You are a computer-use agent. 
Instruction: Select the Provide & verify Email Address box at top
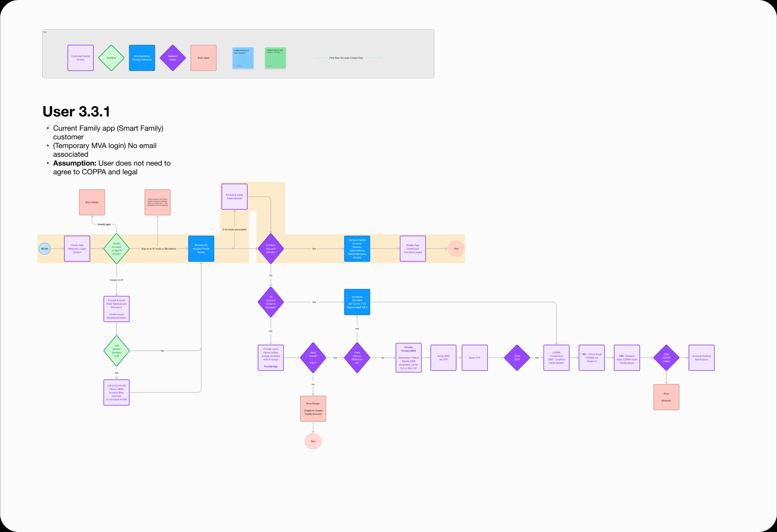[235, 196]
